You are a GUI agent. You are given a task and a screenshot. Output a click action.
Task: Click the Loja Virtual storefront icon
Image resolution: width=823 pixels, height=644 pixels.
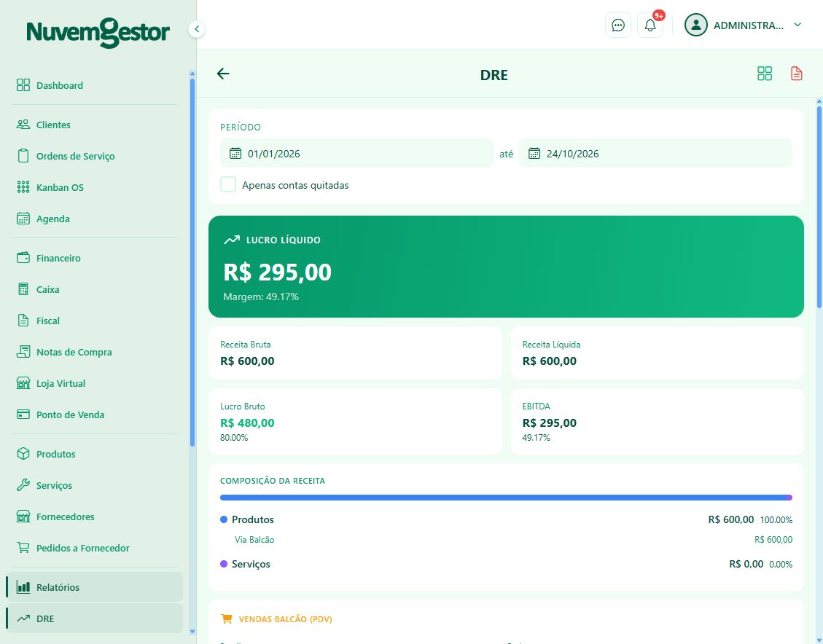coord(23,383)
